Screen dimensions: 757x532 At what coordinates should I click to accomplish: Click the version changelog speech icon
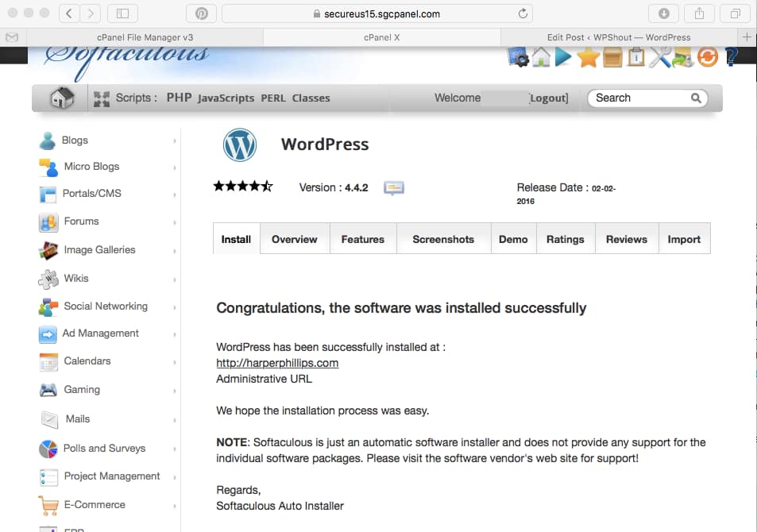(x=394, y=188)
